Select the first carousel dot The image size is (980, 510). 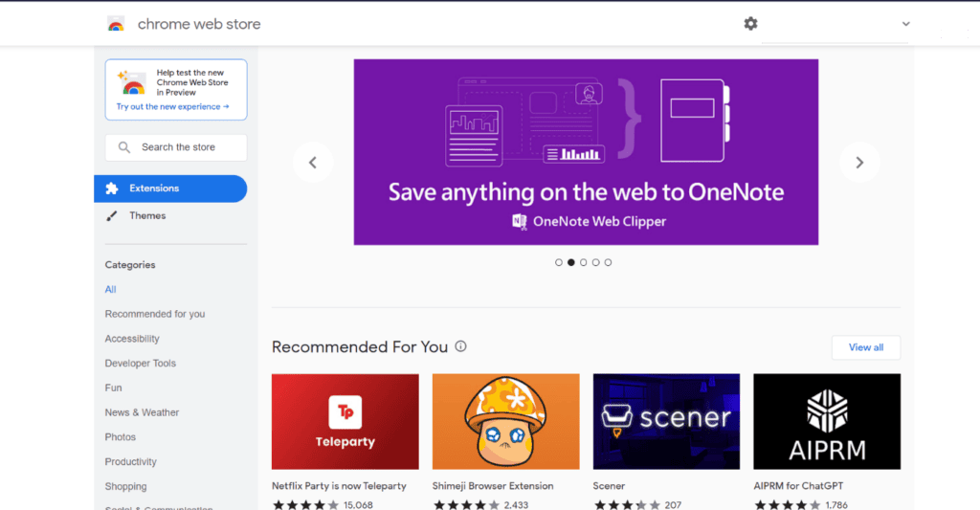pos(559,262)
